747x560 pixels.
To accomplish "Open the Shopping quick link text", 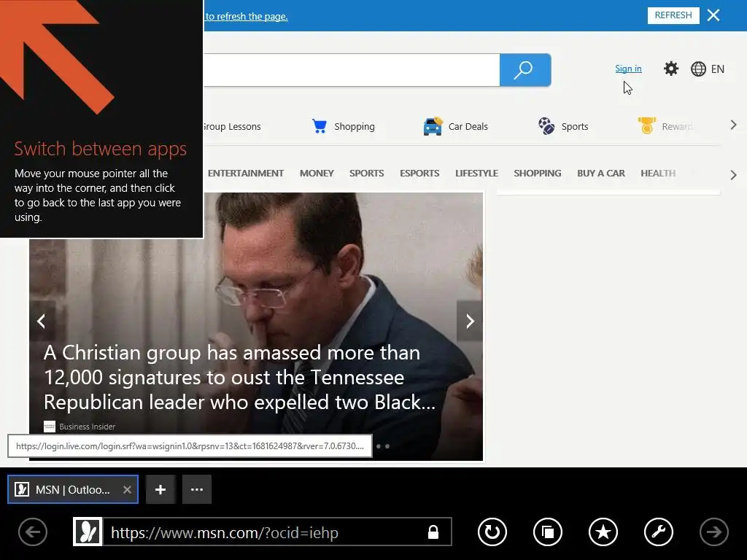I will click(x=355, y=127).
